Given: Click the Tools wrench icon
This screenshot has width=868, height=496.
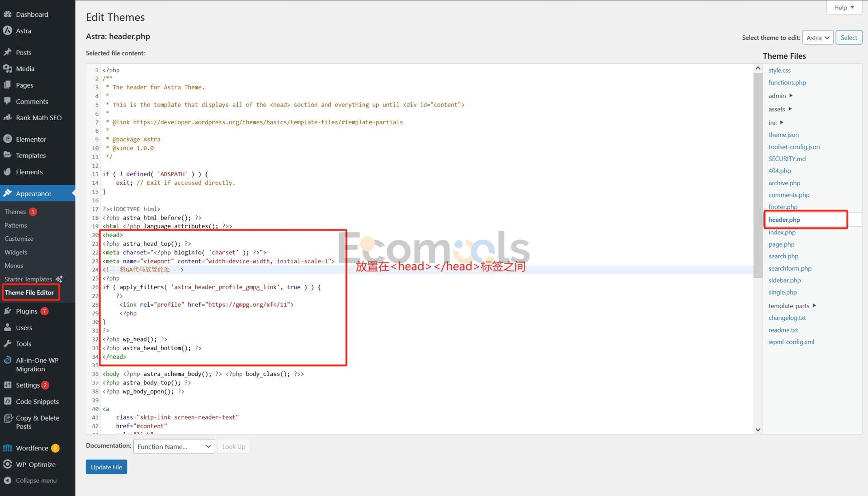Looking at the screenshot, I should click(7, 344).
